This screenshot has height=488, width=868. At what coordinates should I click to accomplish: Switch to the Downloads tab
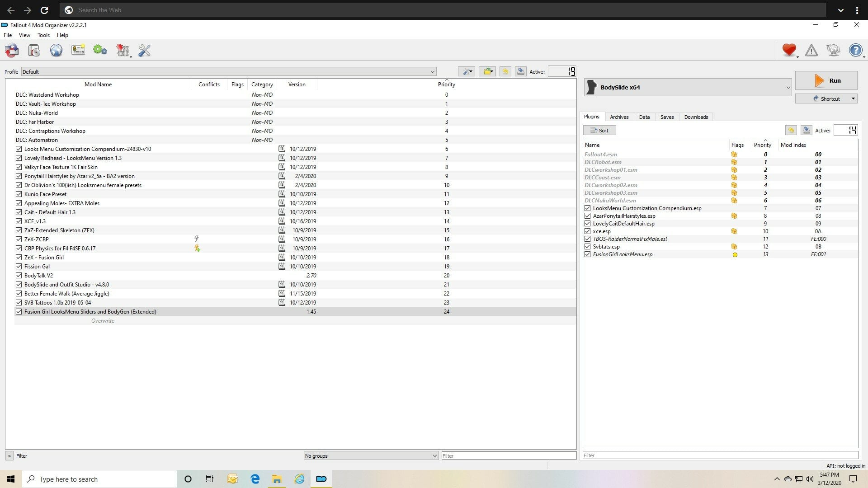point(696,117)
